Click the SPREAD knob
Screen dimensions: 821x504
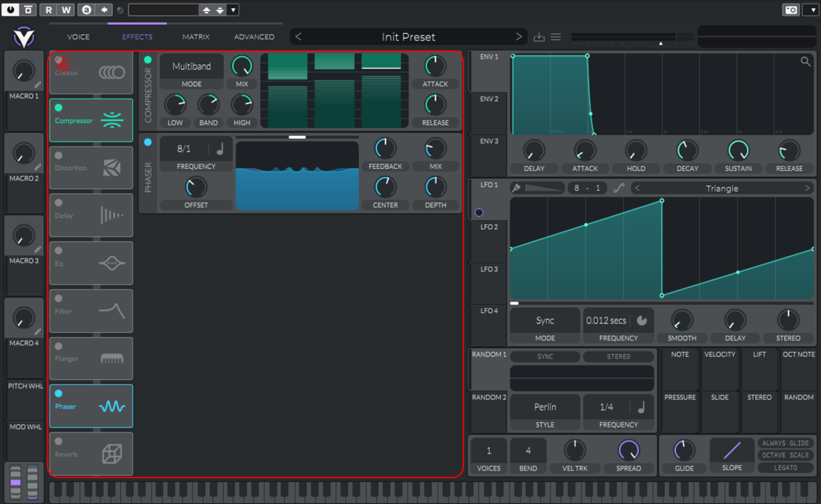point(628,450)
